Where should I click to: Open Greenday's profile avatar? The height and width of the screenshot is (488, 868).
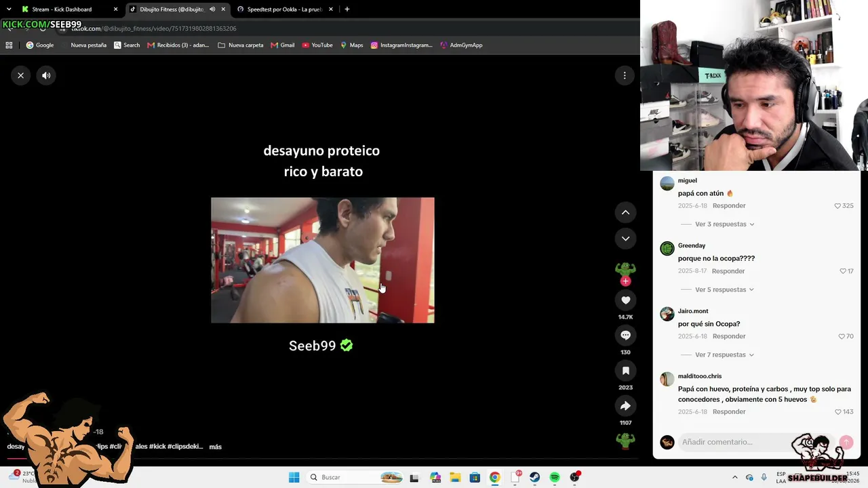(667, 249)
